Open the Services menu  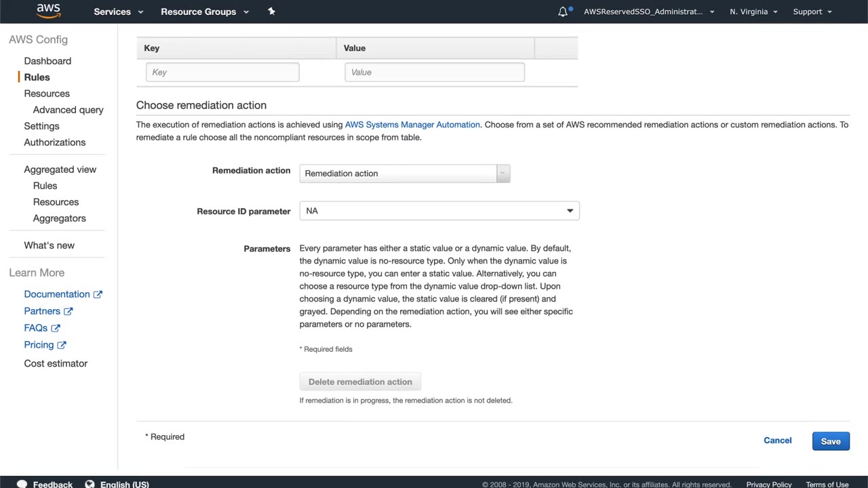click(118, 12)
